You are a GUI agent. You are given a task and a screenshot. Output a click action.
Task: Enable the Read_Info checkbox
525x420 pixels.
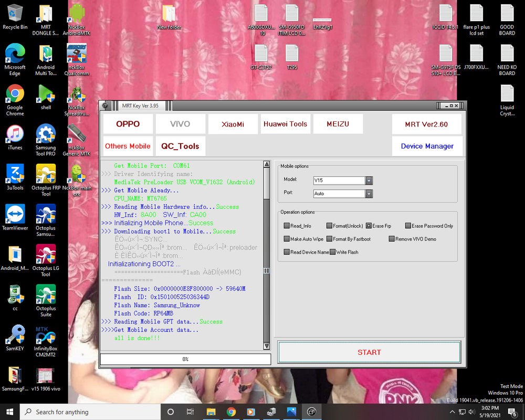pos(287,226)
